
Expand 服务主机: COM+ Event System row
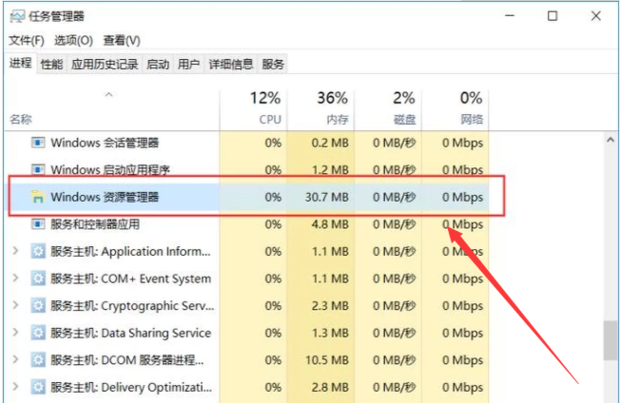[15, 278]
